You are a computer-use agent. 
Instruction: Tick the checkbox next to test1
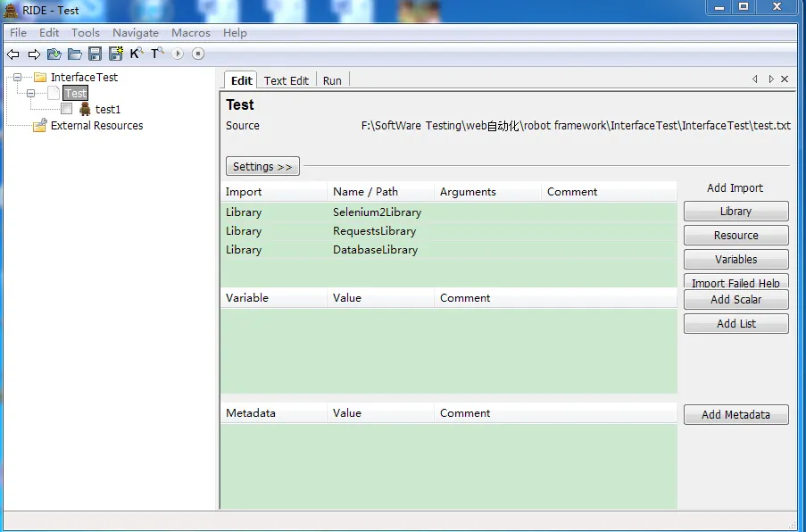click(x=66, y=109)
